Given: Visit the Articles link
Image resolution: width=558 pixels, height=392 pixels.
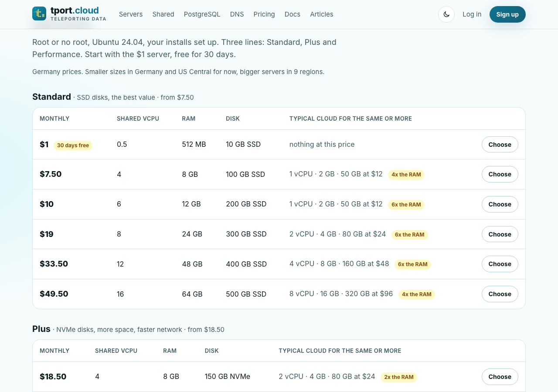Looking at the screenshot, I should [322, 14].
